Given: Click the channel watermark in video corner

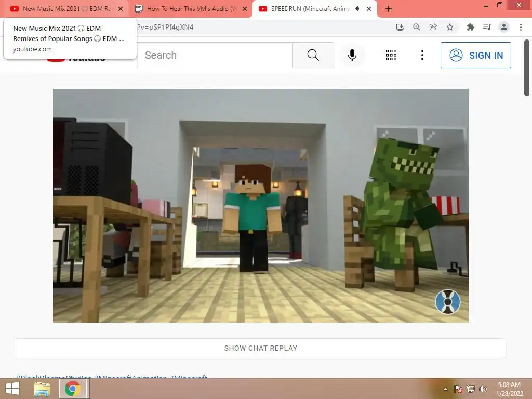Looking at the screenshot, I should coord(448,302).
